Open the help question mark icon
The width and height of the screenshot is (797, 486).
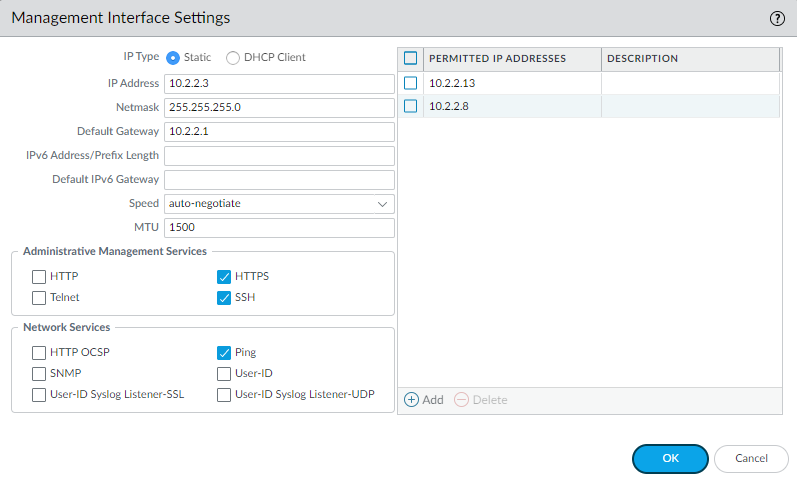(x=776, y=18)
